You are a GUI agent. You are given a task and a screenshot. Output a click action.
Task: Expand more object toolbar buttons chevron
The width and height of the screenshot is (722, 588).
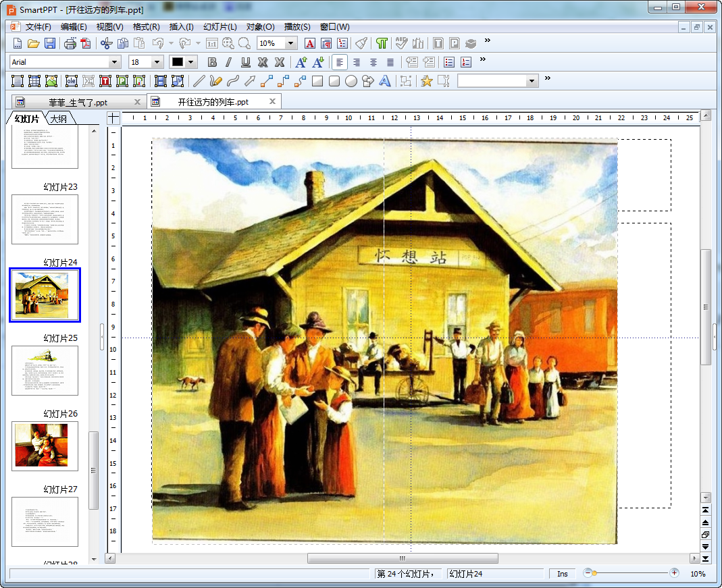click(x=548, y=78)
